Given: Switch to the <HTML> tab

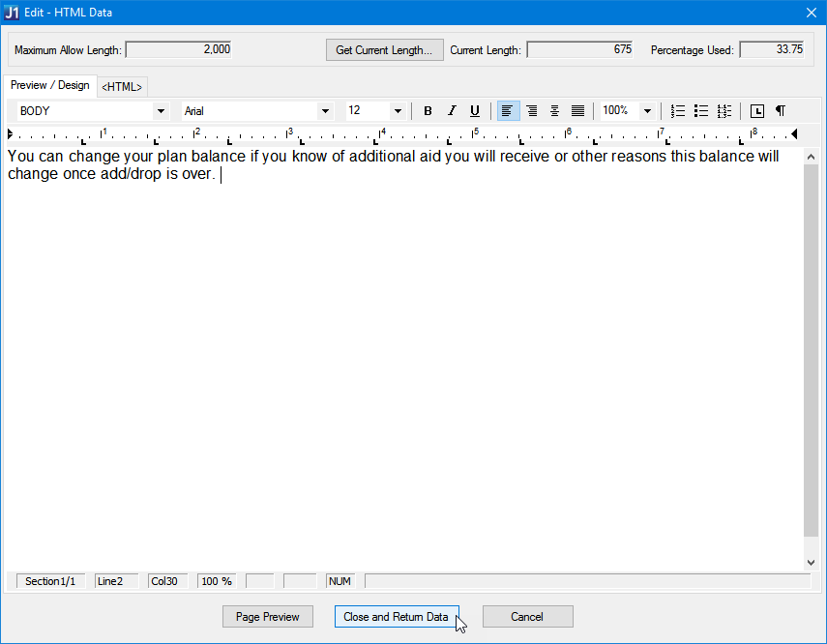Looking at the screenshot, I should coord(122,87).
